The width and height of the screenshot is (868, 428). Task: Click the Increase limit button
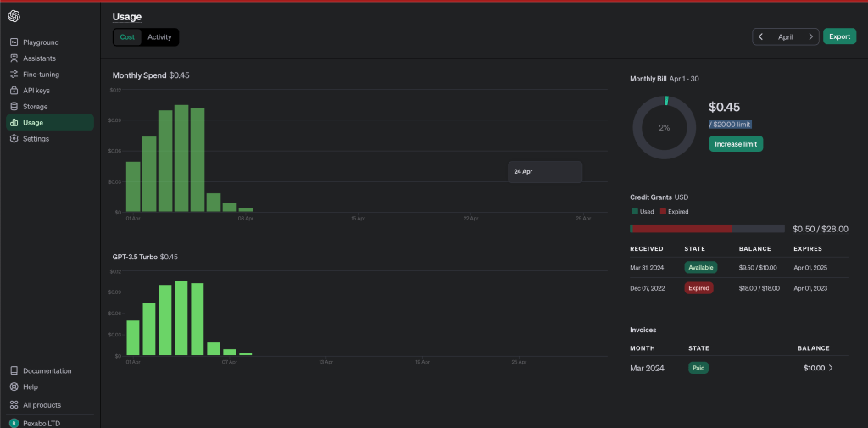(x=736, y=144)
